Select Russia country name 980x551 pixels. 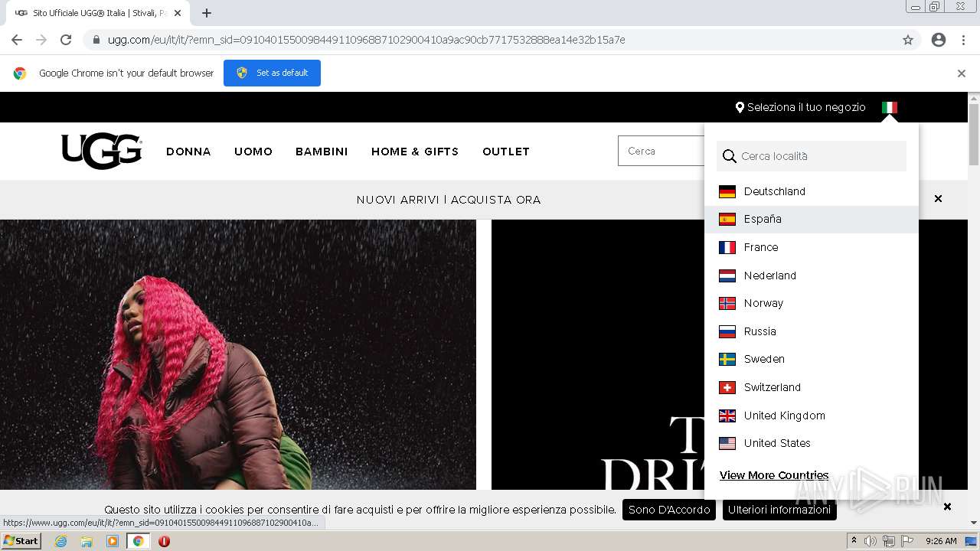[x=760, y=331]
